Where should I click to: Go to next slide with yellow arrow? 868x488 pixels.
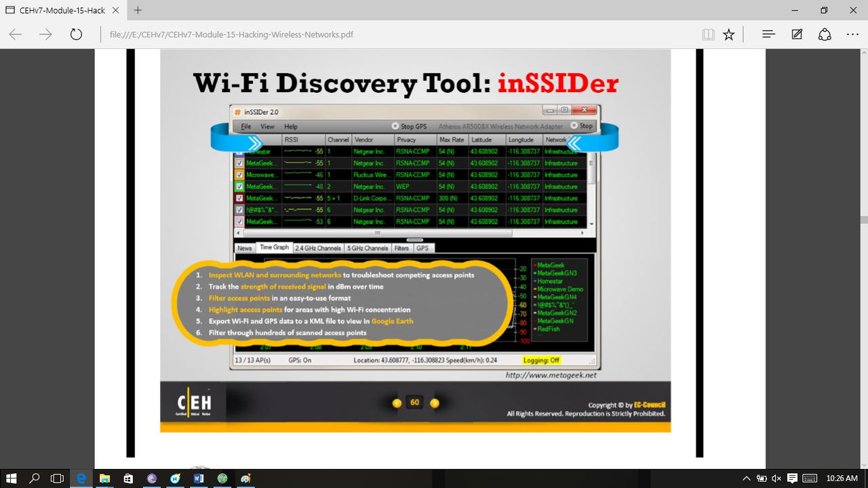(434, 403)
